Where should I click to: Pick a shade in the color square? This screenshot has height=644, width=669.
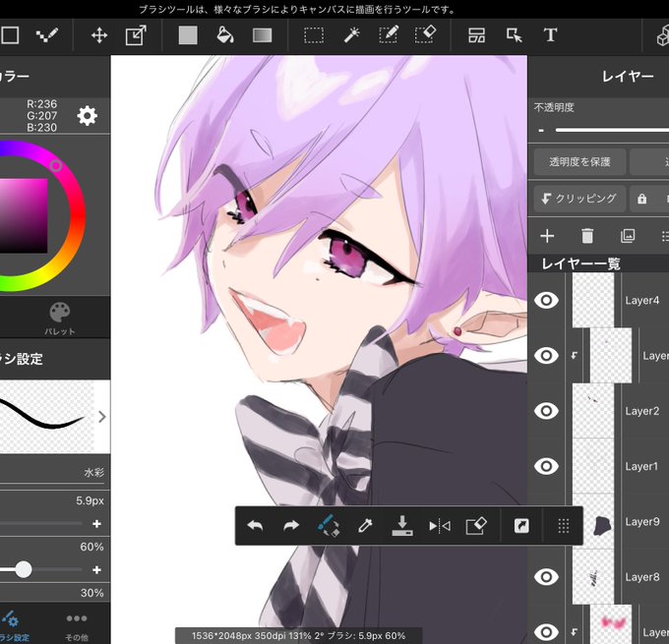(24, 215)
